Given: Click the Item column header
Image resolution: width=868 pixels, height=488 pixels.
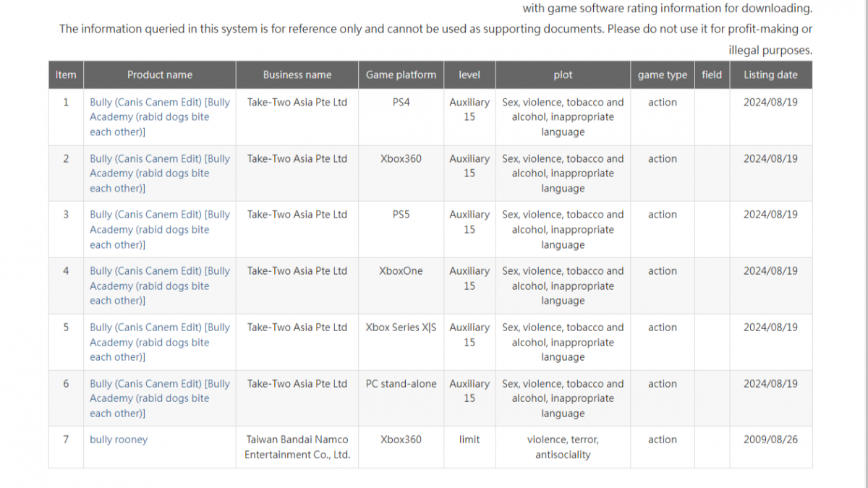Looking at the screenshot, I should tap(66, 74).
